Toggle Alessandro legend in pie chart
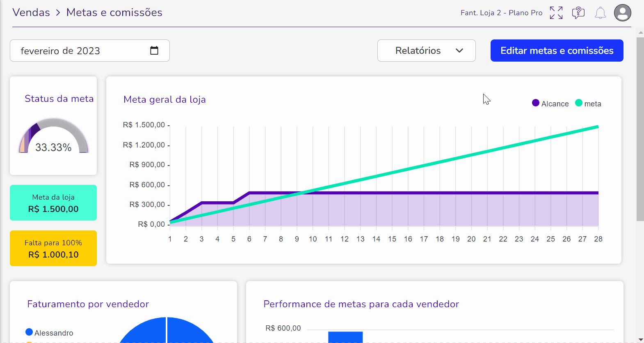 [49, 333]
